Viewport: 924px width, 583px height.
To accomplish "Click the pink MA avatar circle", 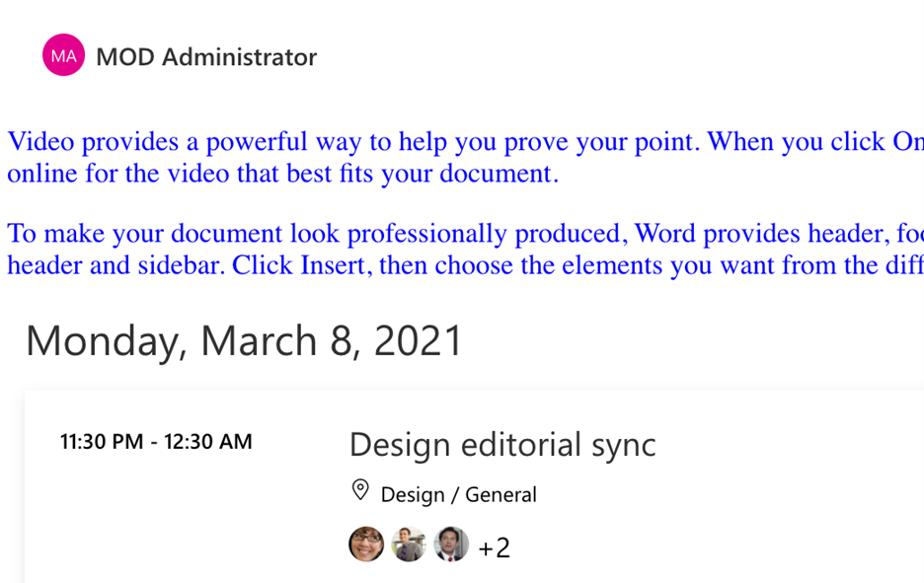I will (63, 55).
